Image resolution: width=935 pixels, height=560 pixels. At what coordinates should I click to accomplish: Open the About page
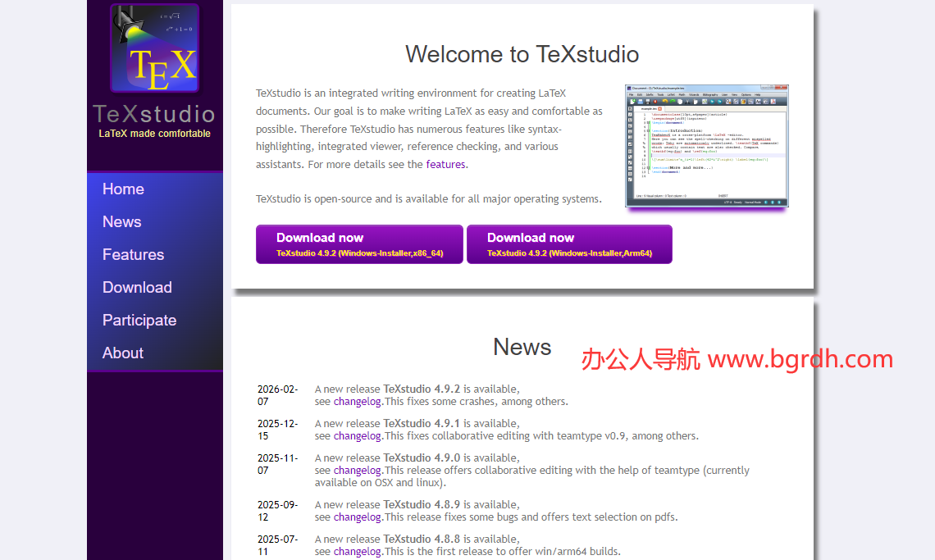[123, 353]
